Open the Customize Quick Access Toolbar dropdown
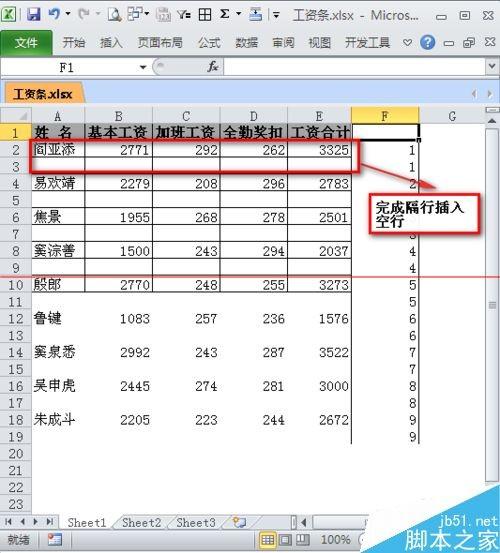 point(276,15)
